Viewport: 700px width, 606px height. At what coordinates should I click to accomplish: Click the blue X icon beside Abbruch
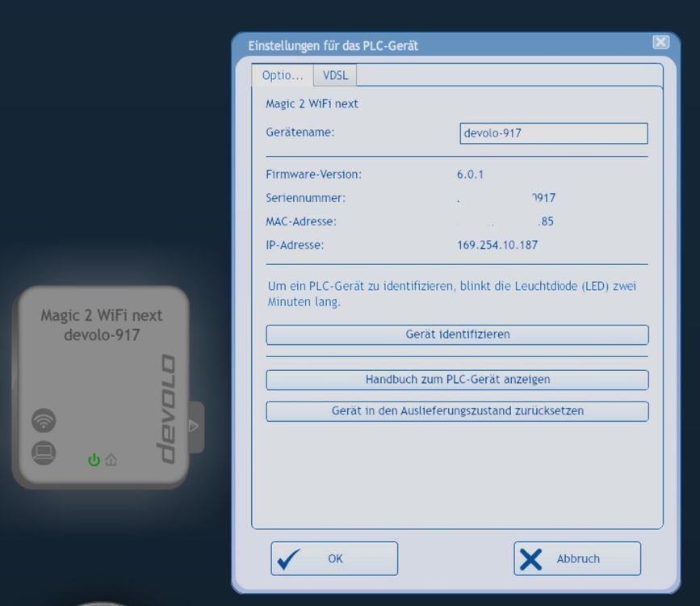pyautogui.click(x=530, y=559)
